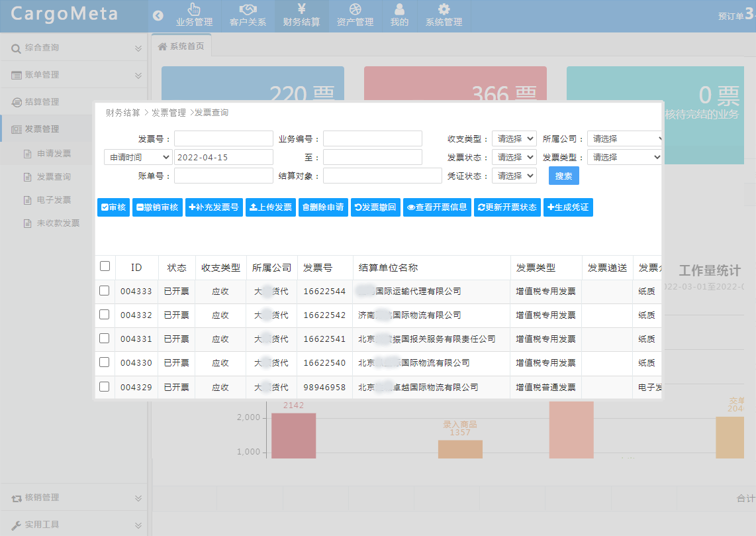Open 系统管理 gear menu
This screenshot has width=756, height=536.
coord(444,16)
